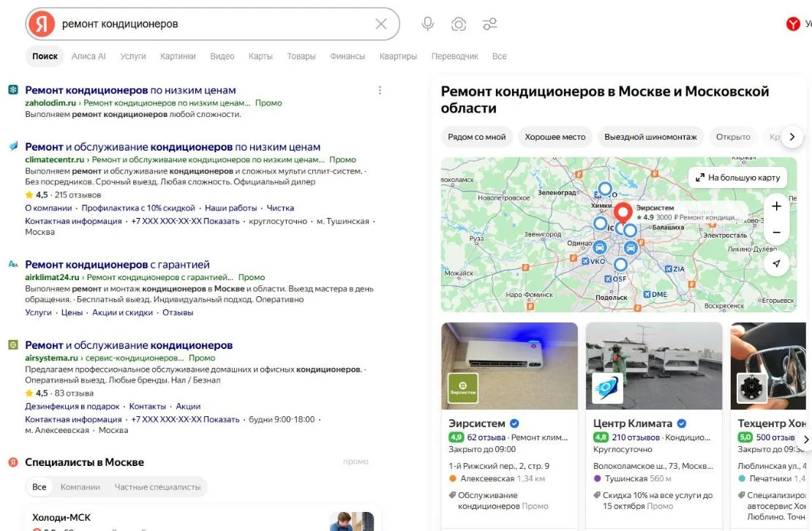Switch to Услуги tab
Viewport: 812px width, 531px height.
[133, 56]
